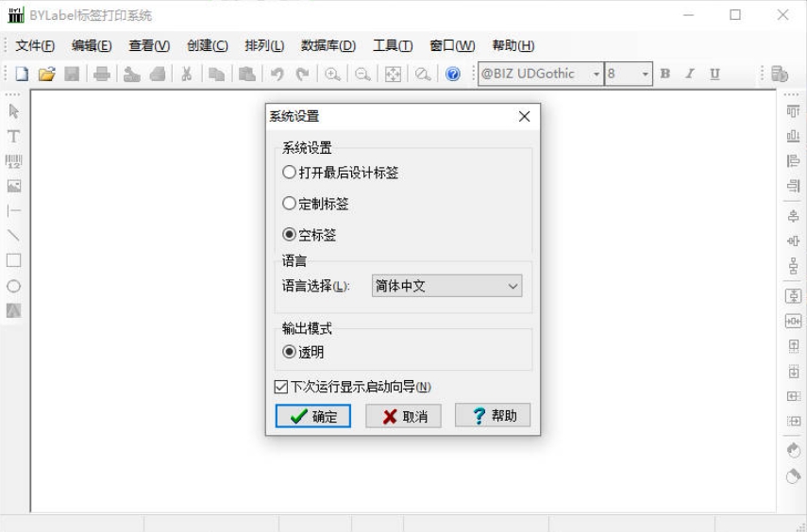
Task: Open the 语言选择 dropdown showing 简体中文
Action: click(x=446, y=286)
